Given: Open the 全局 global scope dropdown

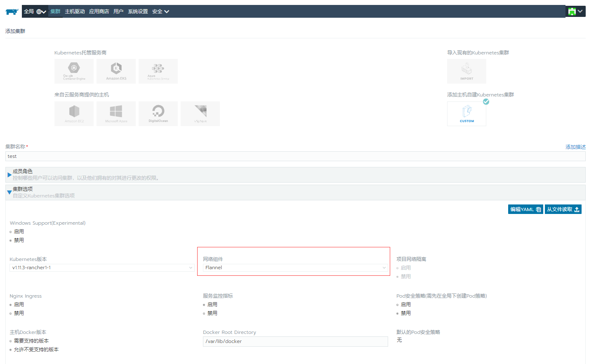Looking at the screenshot, I should [x=35, y=12].
